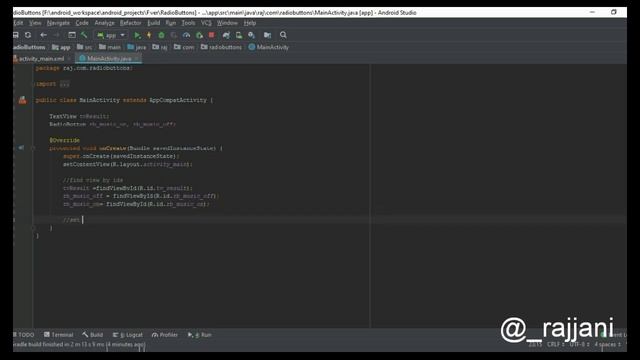
Task: Click the package declaration line
Action: (84, 68)
